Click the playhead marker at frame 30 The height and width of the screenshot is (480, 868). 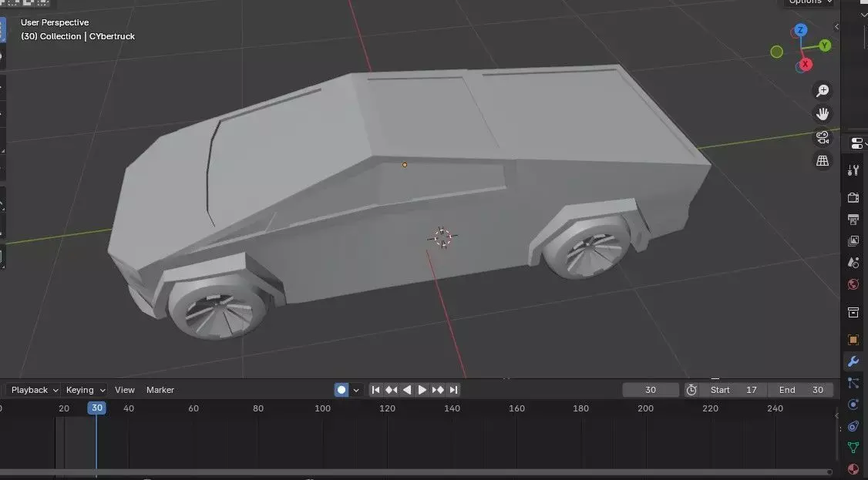[x=97, y=408]
